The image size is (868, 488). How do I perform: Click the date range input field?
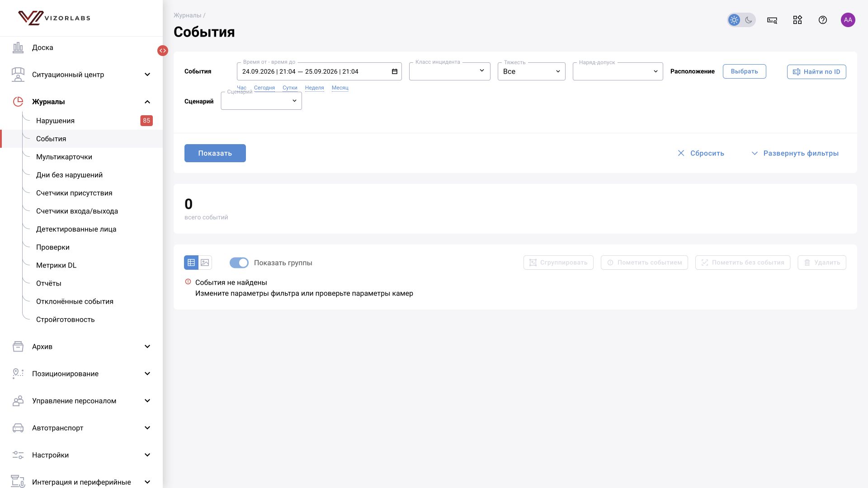coord(319,71)
